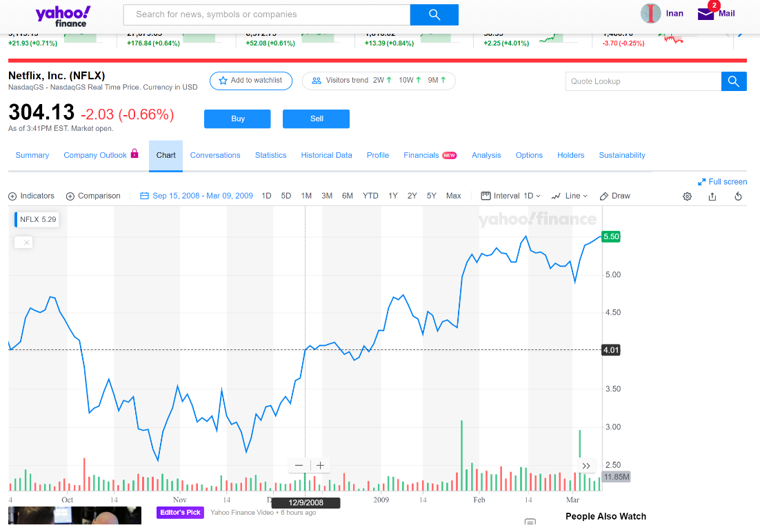Viewport: 760px width, 532px height.
Task: Toggle Add to watchlist star
Action: point(250,81)
